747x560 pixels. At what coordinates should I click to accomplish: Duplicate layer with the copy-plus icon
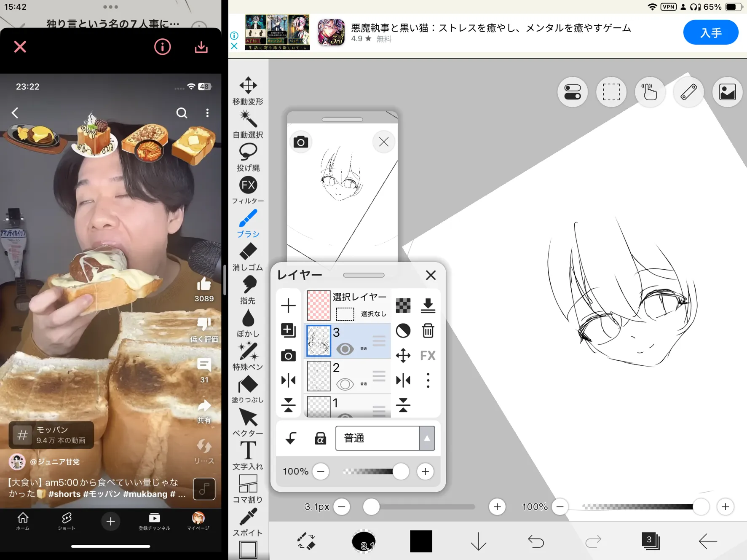pos(289,330)
